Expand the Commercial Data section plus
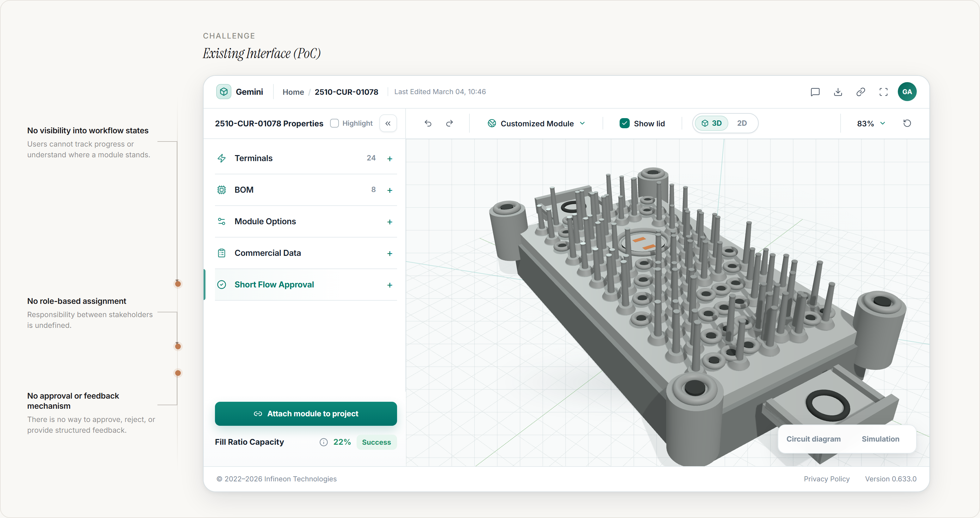The height and width of the screenshot is (518, 980). pyautogui.click(x=389, y=253)
